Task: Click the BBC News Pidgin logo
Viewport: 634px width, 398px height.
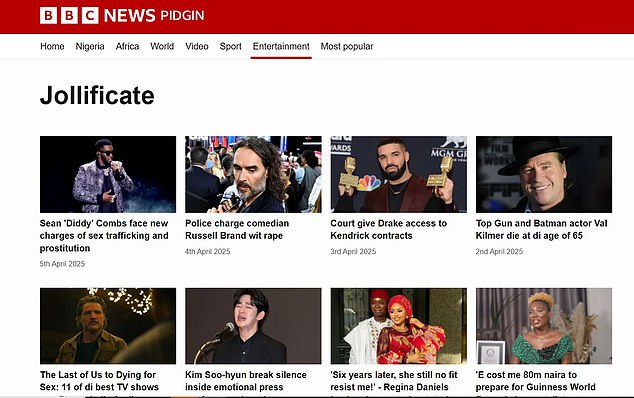Action: (122, 16)
